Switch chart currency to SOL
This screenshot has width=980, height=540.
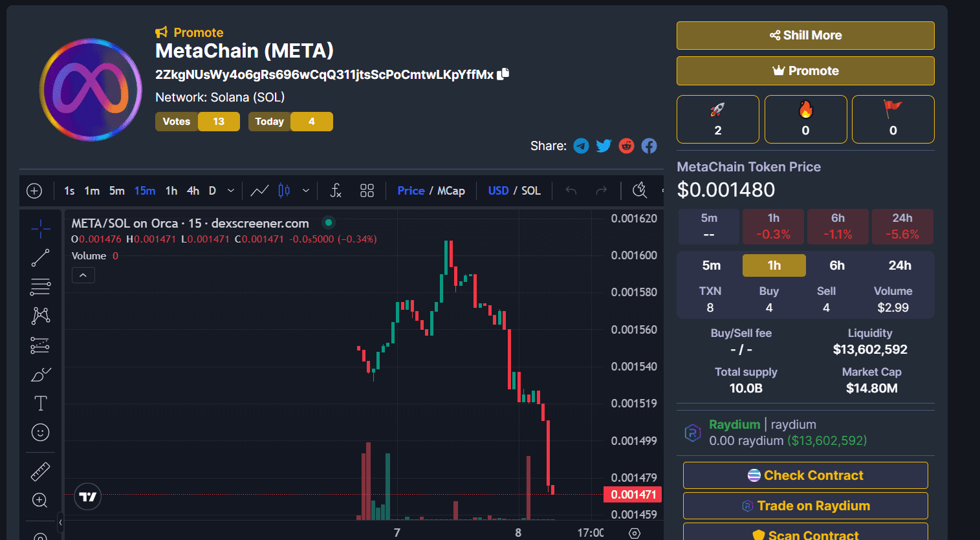pos(531,191)
